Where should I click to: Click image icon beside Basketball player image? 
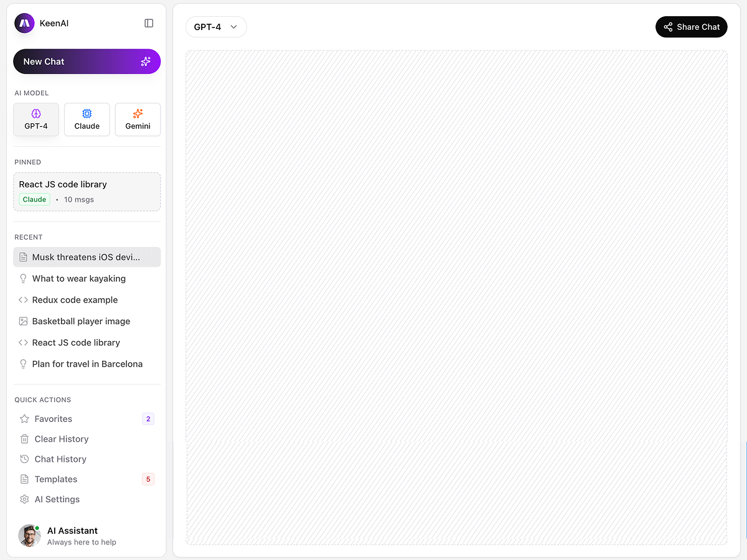23,321
